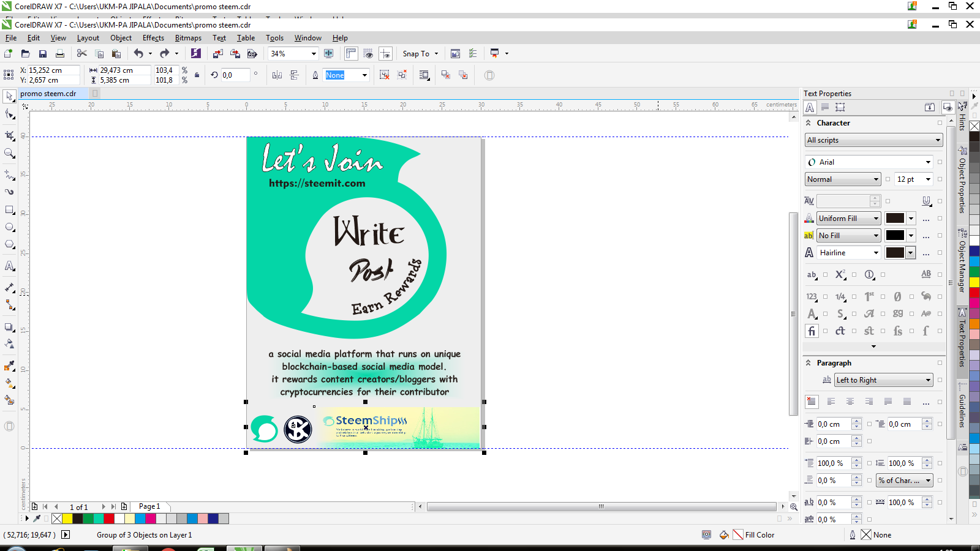Toggle the square beside Left to Right
Image resolution: width=980 pixels, height=551 pixels.
coord(940,380)
